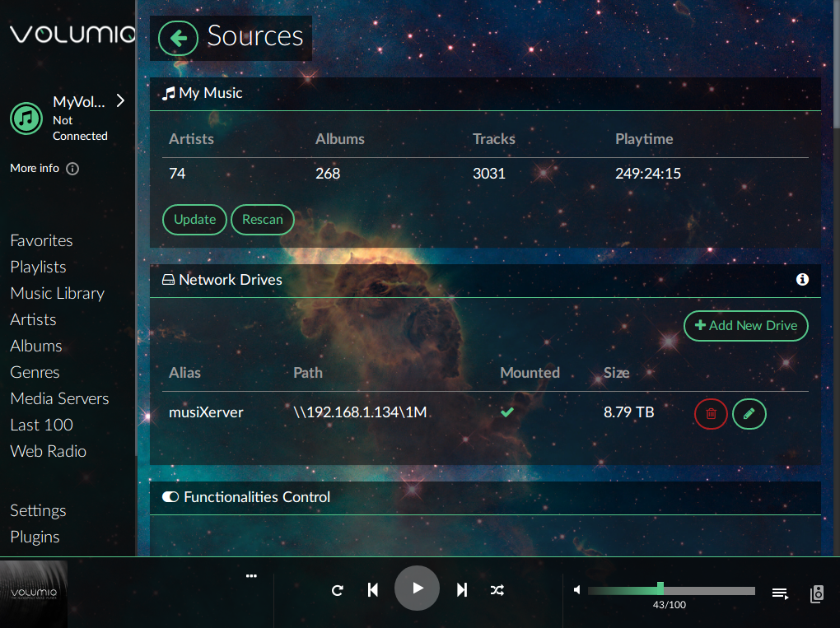Open Plugins in the sidebar
The width and height of the screenshot is (840, 628).
pyautogui.click(x=35, y=537)
